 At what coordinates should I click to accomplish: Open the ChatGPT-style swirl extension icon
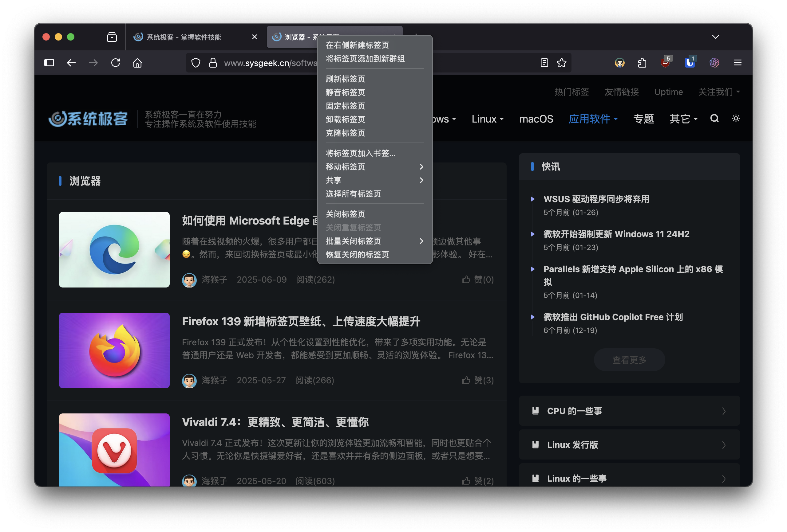714,63
